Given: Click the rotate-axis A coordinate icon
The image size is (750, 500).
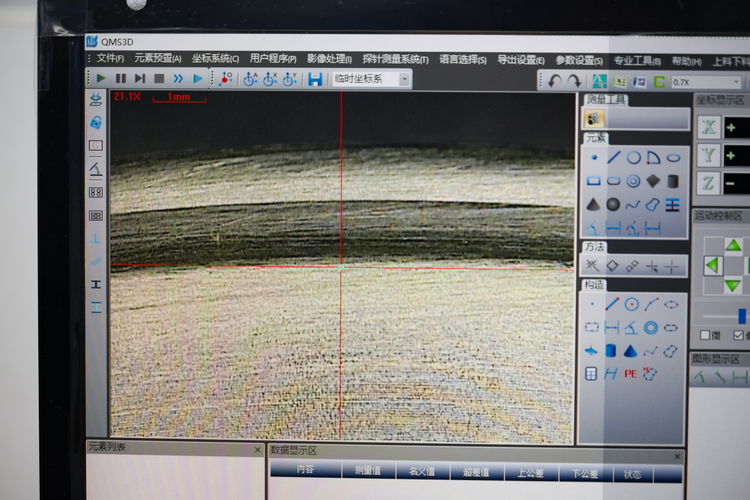Looking at the screenshot, I should [250, 78].
